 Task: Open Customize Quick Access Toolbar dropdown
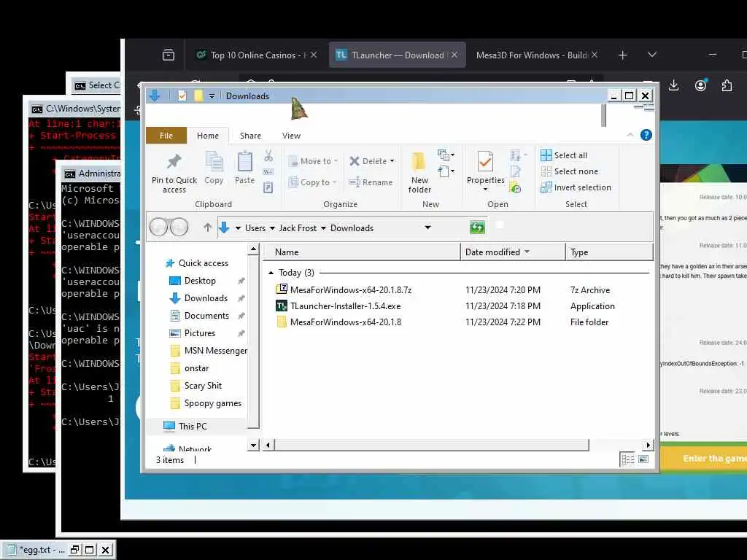pyautogui.click(x=212, y=96)
